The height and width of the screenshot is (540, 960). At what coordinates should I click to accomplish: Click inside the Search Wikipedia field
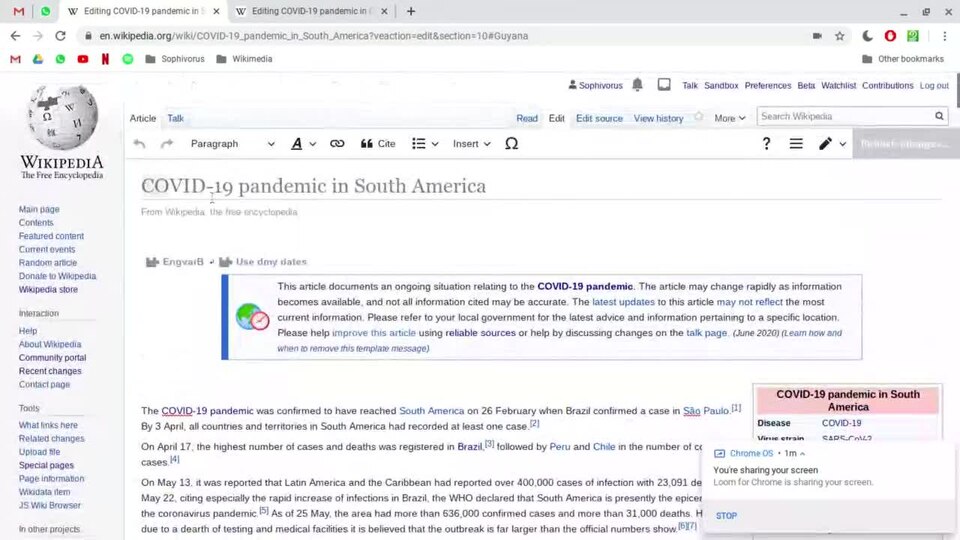(x=843, y=117)
